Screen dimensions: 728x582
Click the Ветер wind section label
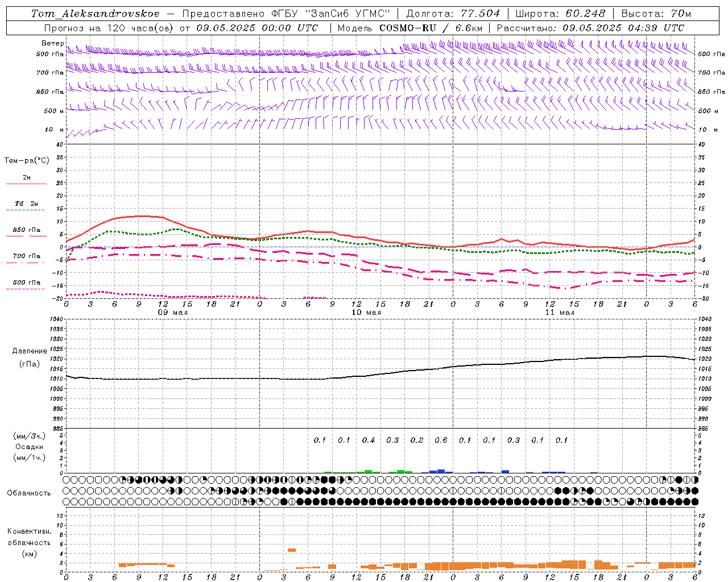click(53, 43)
